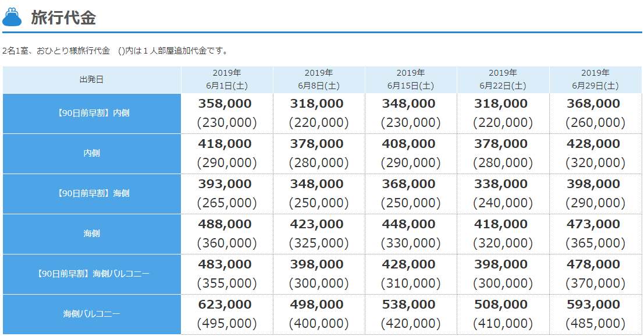This screenshot has height=336, width=644.
Task: Click 348,000 under 6月8日 in 【90日前早割】海側 row
Action: coord(316,184)
